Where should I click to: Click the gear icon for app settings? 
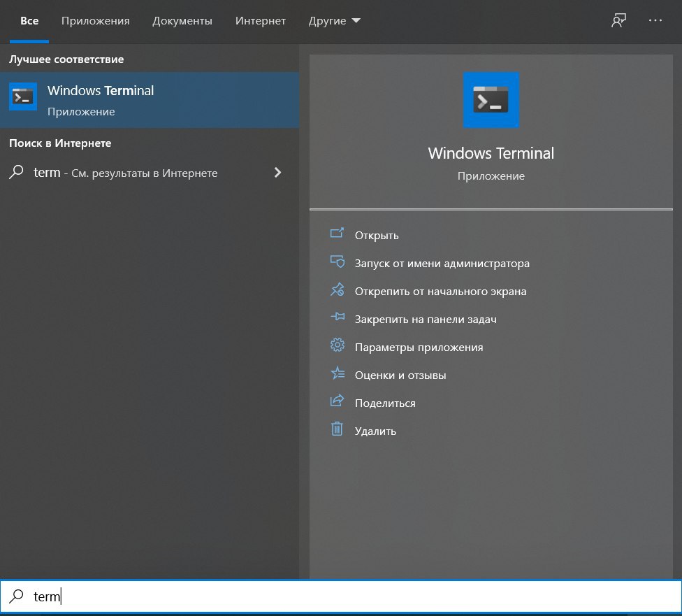click(x=337, y=345)
